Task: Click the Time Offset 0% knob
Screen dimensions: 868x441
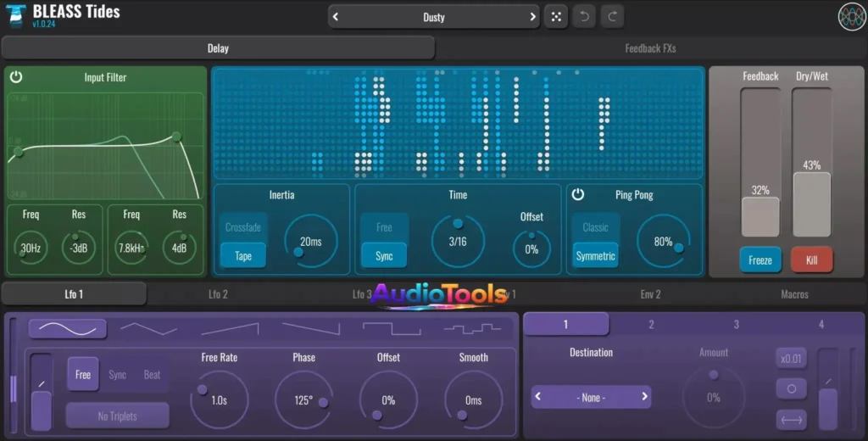Action: (531, 249)
